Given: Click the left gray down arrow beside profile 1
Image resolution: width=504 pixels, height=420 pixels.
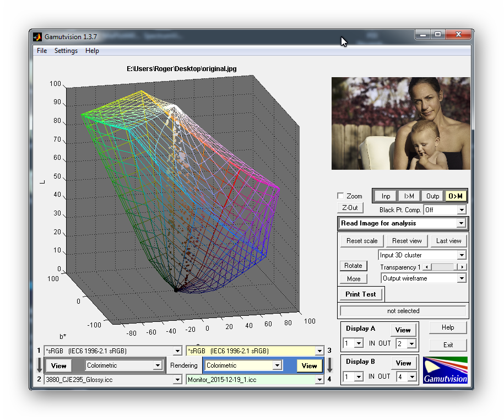Looking at the screenshot, I should click(39, 365).
